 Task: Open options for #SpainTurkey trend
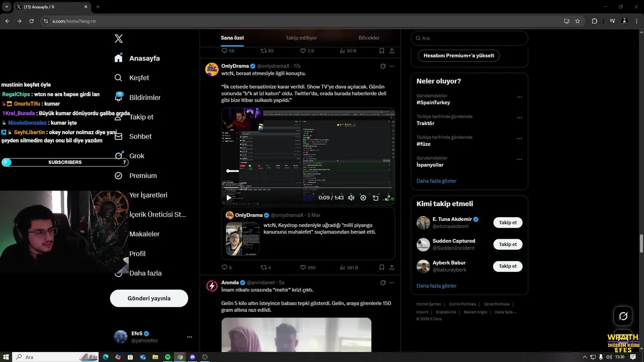[x=519, y=97]
